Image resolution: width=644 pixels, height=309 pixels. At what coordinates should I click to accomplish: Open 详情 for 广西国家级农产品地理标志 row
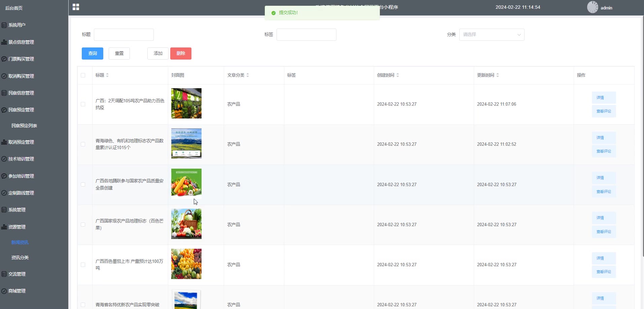pos(604,218)
